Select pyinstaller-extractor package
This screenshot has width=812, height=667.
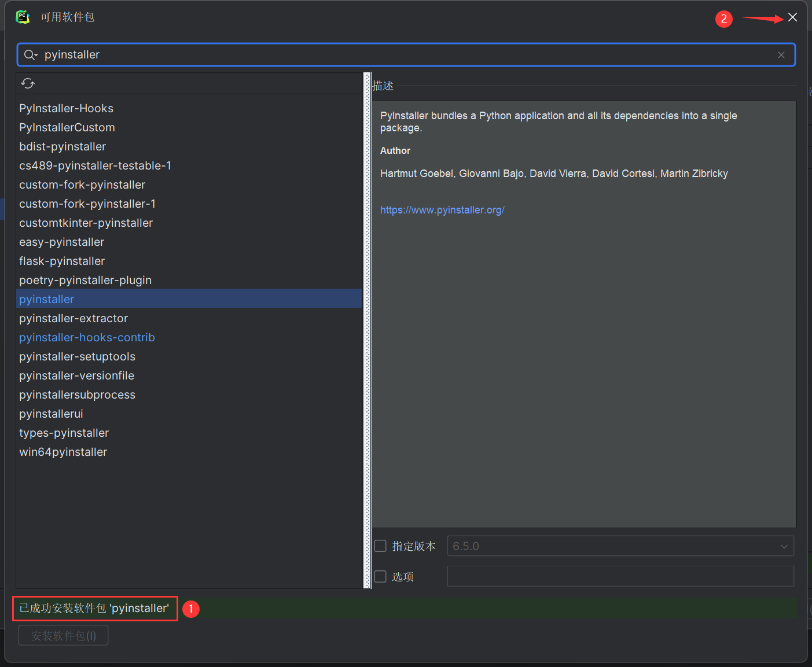pos(189,318)
